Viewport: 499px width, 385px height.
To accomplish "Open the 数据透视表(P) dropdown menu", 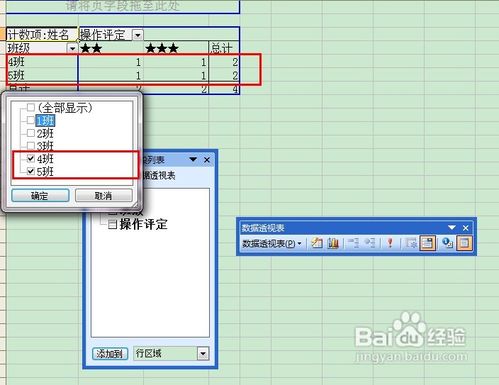I will coord(272,244).
